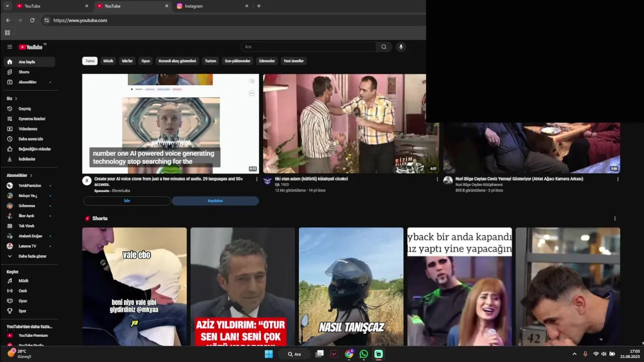The image size is (644, 362).
Task: Open the YouTube hamburger guide menu
Action: tap(10, 47)
